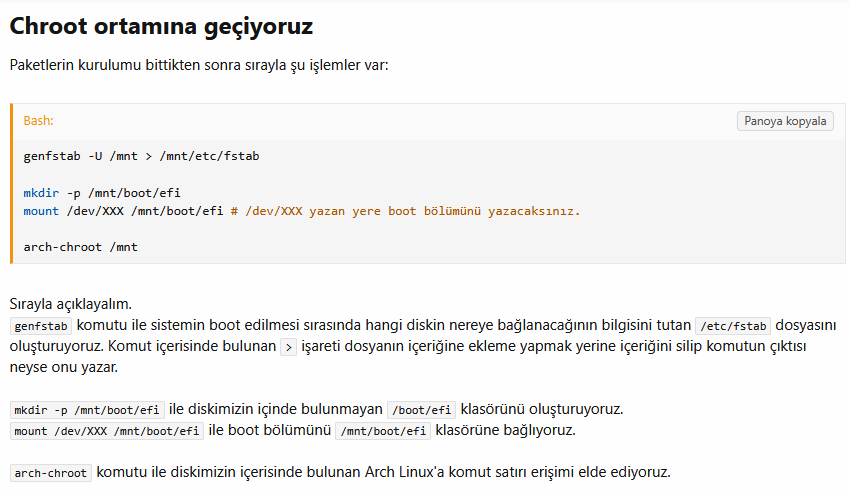Viewport: 849px width, 493px height.
Task: Click the inline "/etc/fstab" code tag
Action: point(732,326)
